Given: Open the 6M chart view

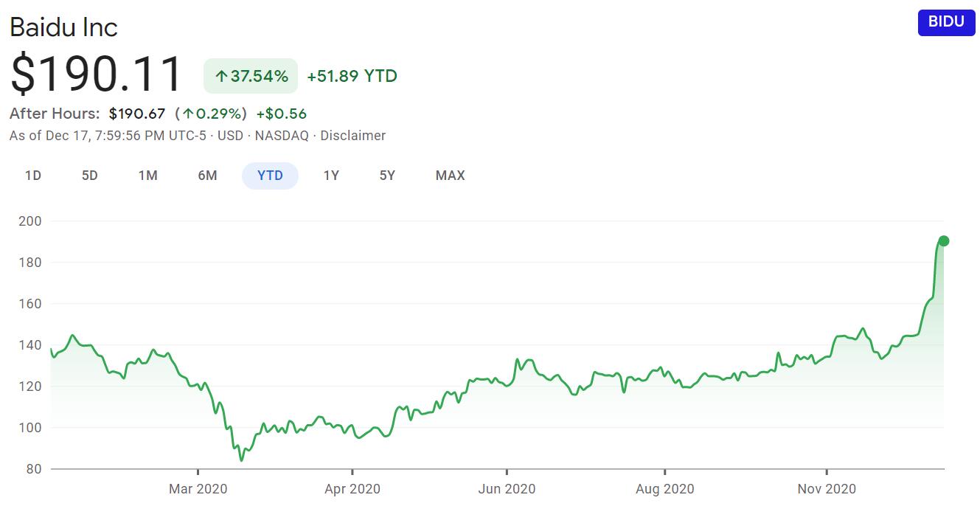Looking at the screenshot, I should [207, 176].
